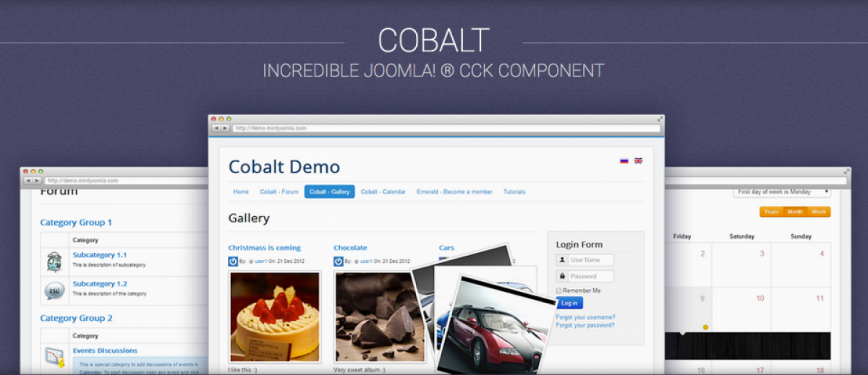This screenshot has width=868, height=375.
Task: Click the forward arrow in the center browser window
Action: (x=225, y=128)
